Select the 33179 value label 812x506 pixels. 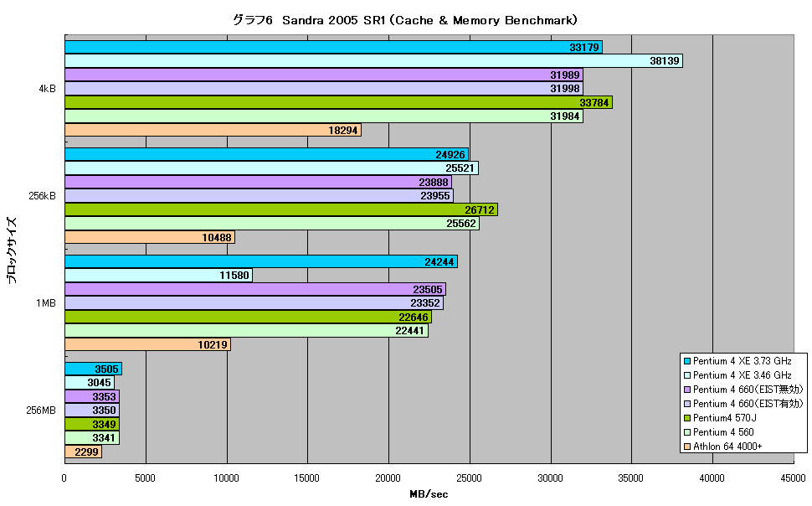tap(584, 47)
